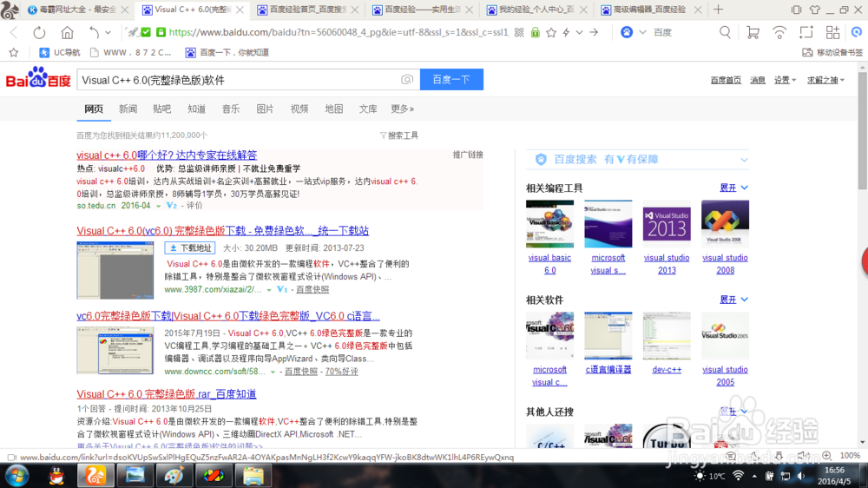
Task: Click the Windows Start button
Action: click(16, 476)
